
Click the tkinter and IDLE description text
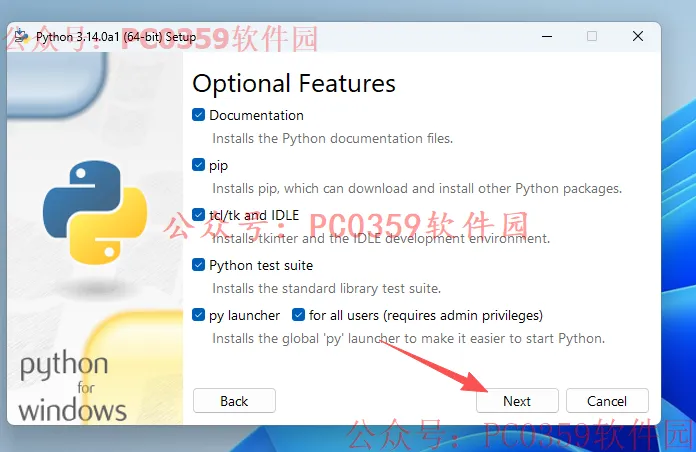[x=381, y=239]
